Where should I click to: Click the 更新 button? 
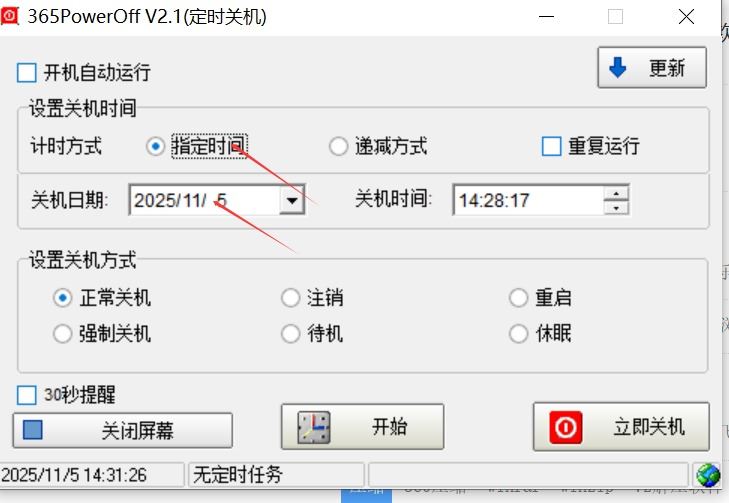pos(652,67)
